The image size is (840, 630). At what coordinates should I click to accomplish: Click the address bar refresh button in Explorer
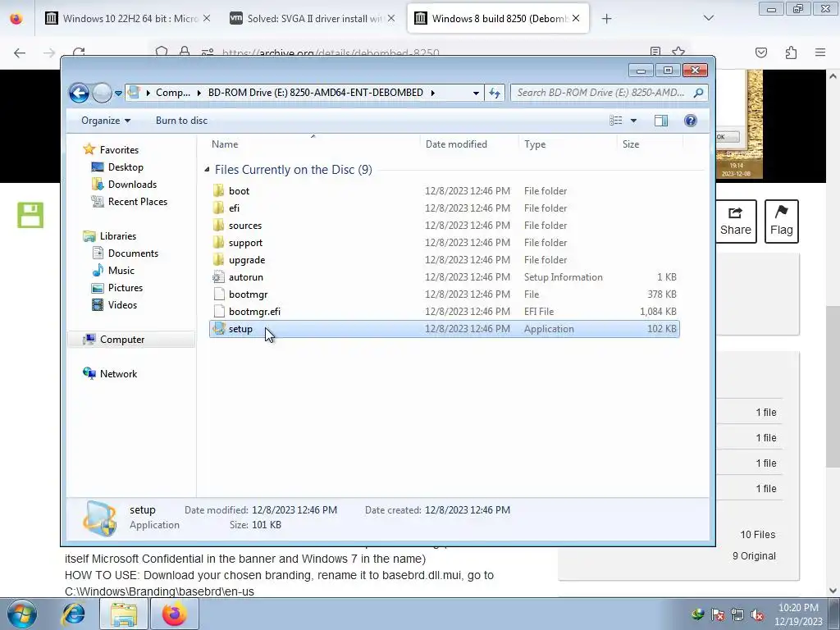(495, 93)
